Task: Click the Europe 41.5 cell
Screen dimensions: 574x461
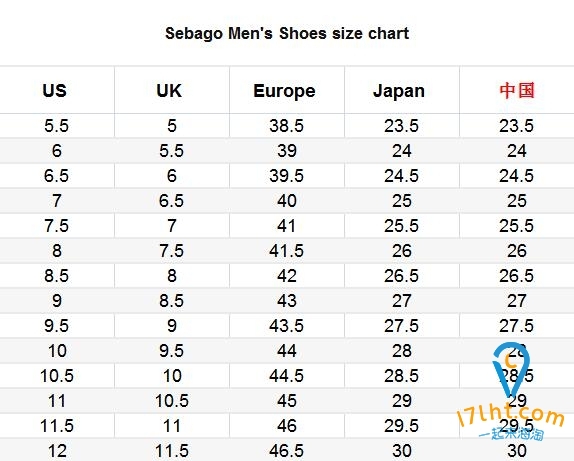Action: tap(287, 251)
